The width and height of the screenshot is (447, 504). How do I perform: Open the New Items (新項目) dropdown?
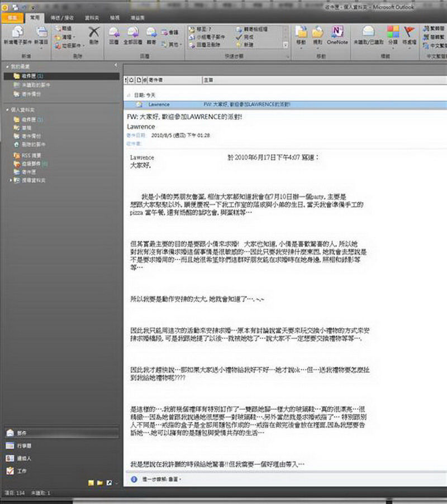click(x=41, y=37)
